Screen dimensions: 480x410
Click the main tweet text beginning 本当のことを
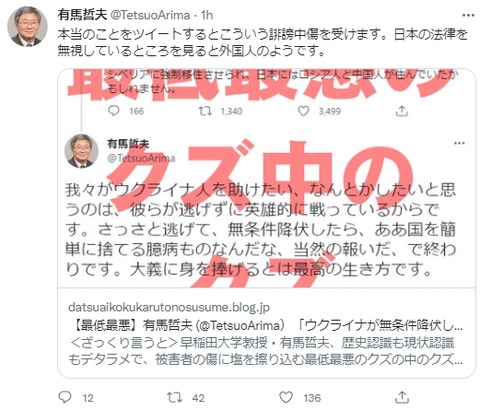[x=262, y=43]
